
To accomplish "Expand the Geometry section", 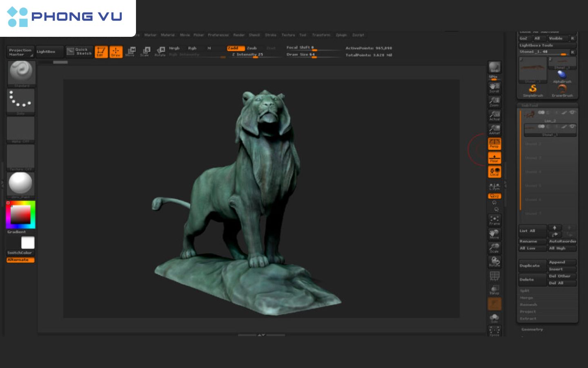I will tap(532, 330).
